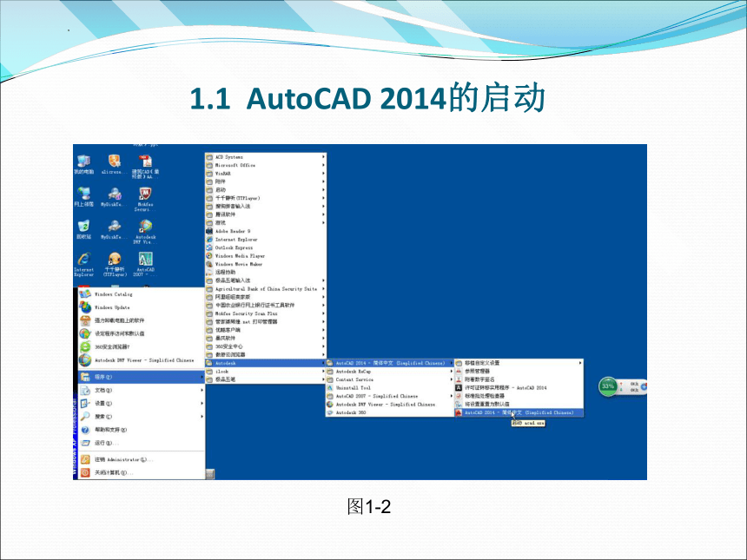Open Autodesk 360 in the Autodesk submenu
This screenshot has height=560, width=747.
click(390, 413)
